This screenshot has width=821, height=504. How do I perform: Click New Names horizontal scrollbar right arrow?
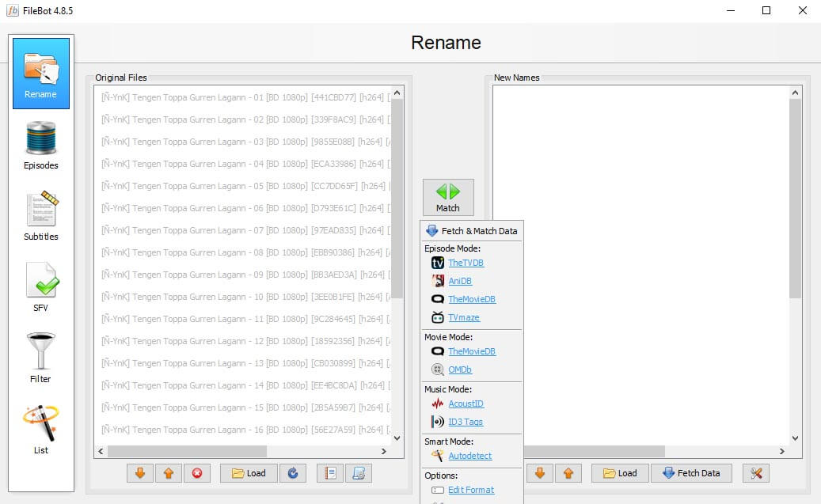point(782,451)
